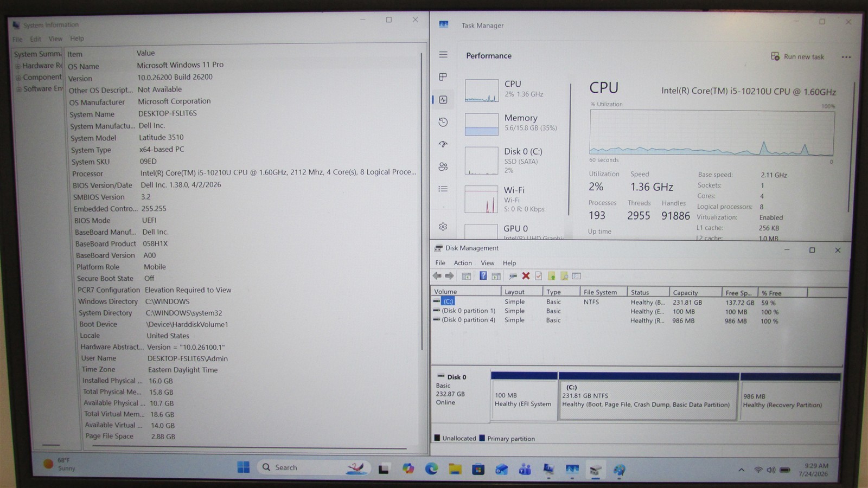The width and height of the screenshot is (868, 488).
Task: Select System Summary tree item
Action: click(x=38, y=54)
